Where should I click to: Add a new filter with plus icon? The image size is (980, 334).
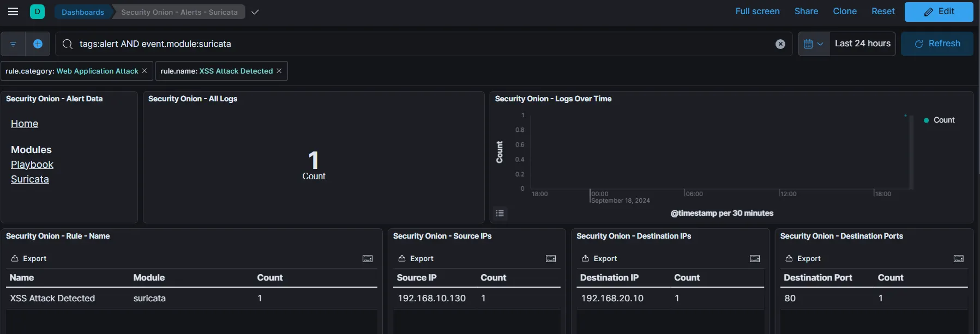click(x=38, y=44)
